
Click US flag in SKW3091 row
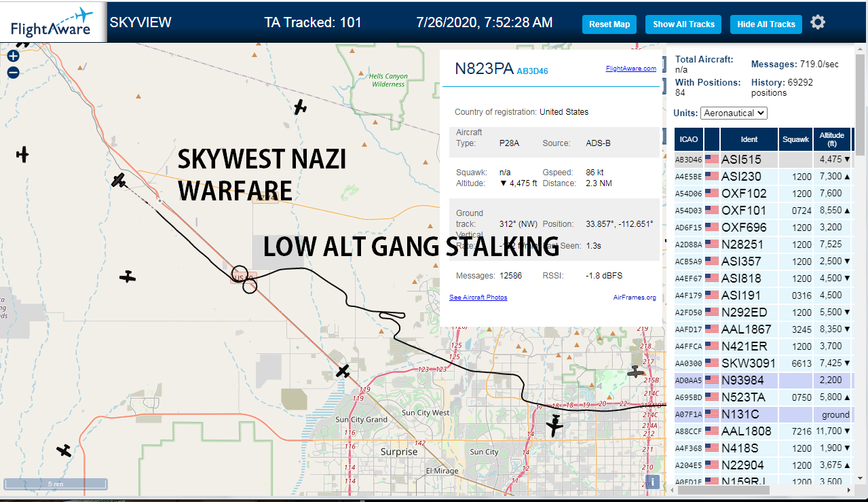tap(712, 363)
